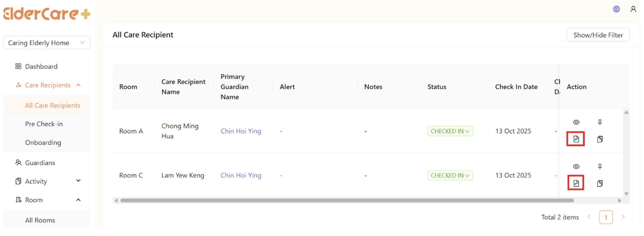This screenshot has height=236, width=644.
Task: Open the Caring Elderly Home dropdown
Action: tap(46, 43)
